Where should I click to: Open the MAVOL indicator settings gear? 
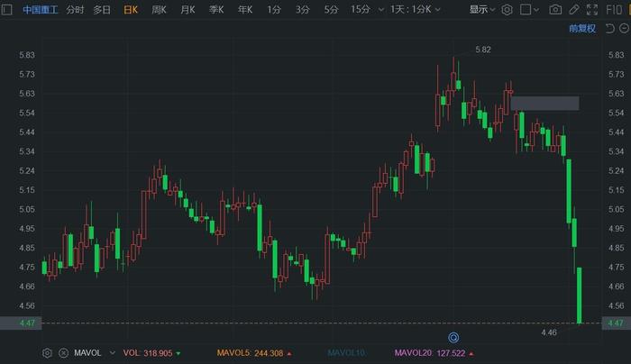(47, 353)
